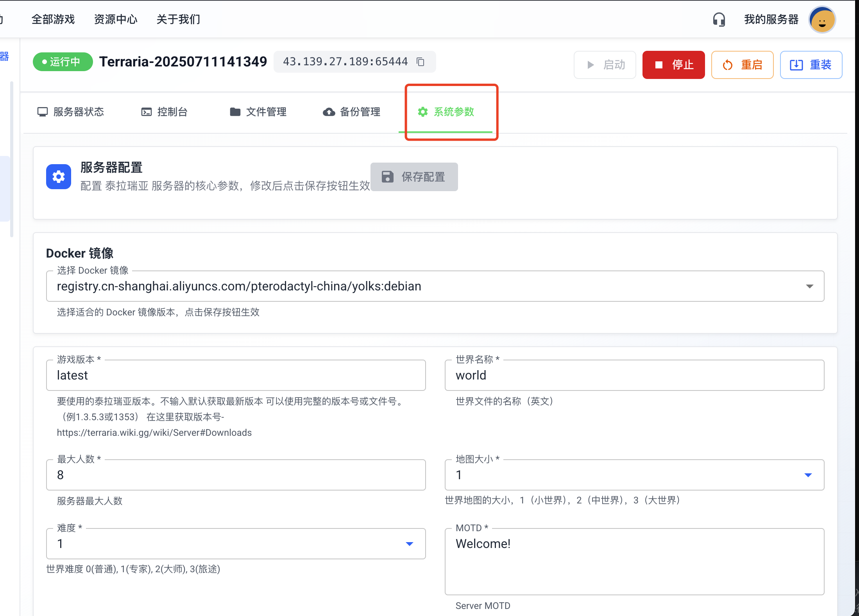Click the 重装 reinstall button
This screenshot has height=616, width=859.
click(811, 65)
